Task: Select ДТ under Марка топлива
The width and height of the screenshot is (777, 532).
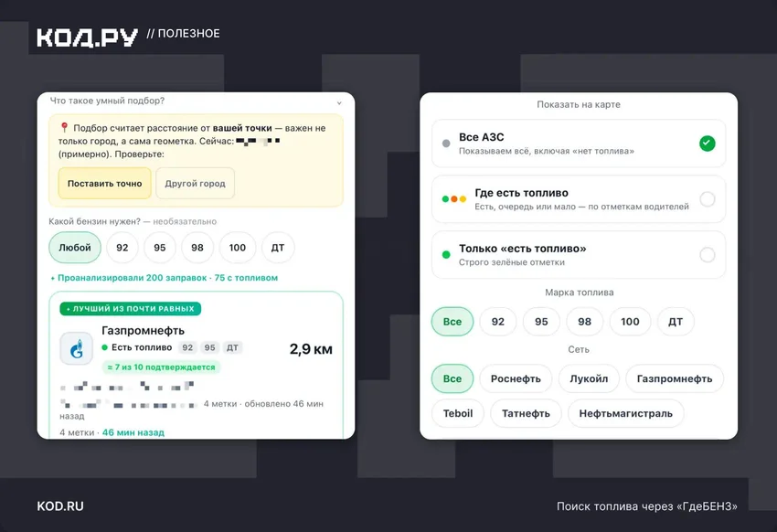Action: [676, 322]
